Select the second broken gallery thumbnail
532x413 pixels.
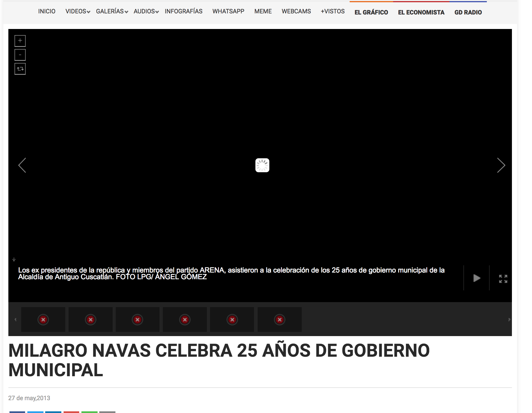click(x=91, y=319)
